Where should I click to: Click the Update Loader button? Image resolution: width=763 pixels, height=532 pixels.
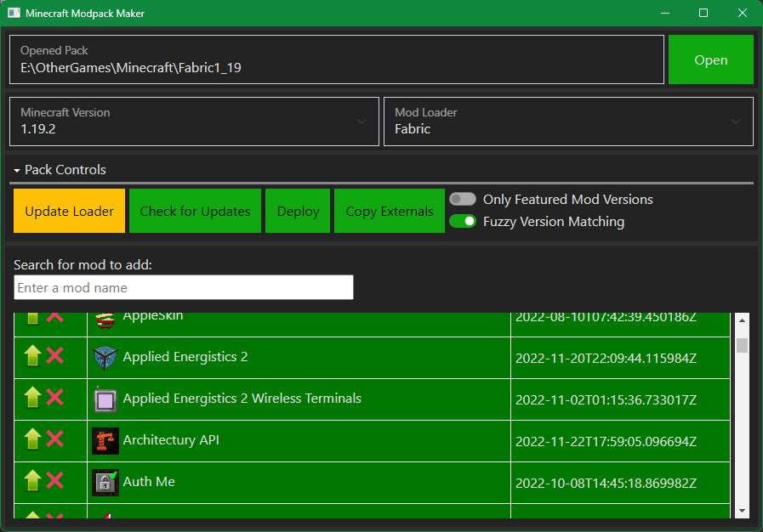[69, 211]
